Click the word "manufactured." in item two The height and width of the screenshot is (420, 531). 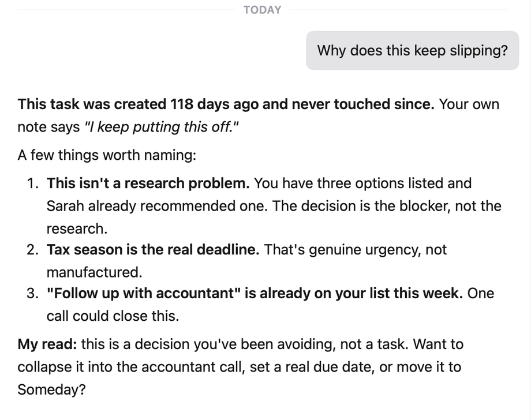tap(95, 272)
